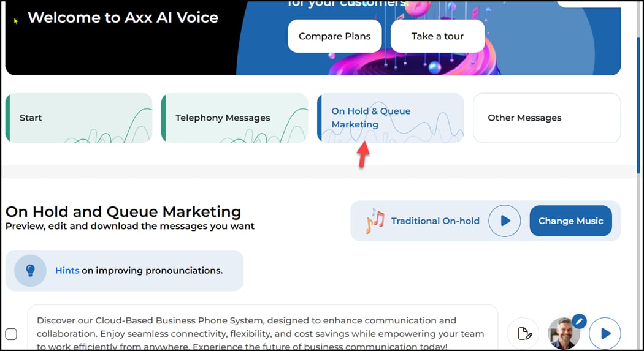
Task: Switch to the Telephony Messages tab
Action: tap(234, 118)
